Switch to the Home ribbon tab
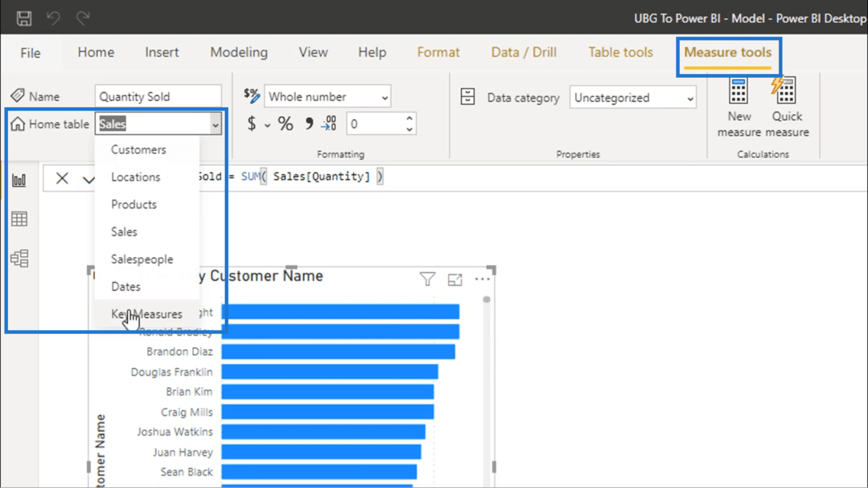The height and width of the screenshot is (488, 868). (x=96, y=52)
